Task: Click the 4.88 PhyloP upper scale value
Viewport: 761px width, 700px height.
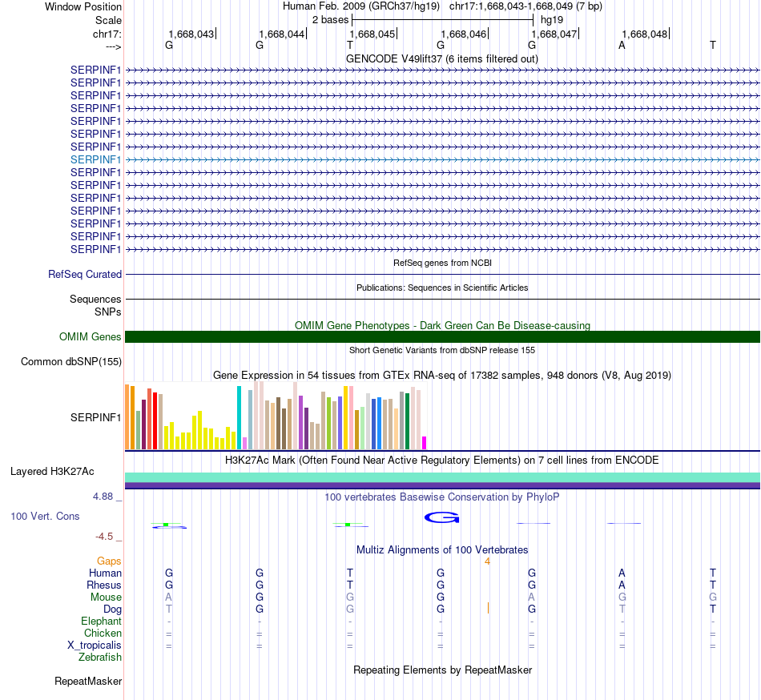Action: point(103,497)
